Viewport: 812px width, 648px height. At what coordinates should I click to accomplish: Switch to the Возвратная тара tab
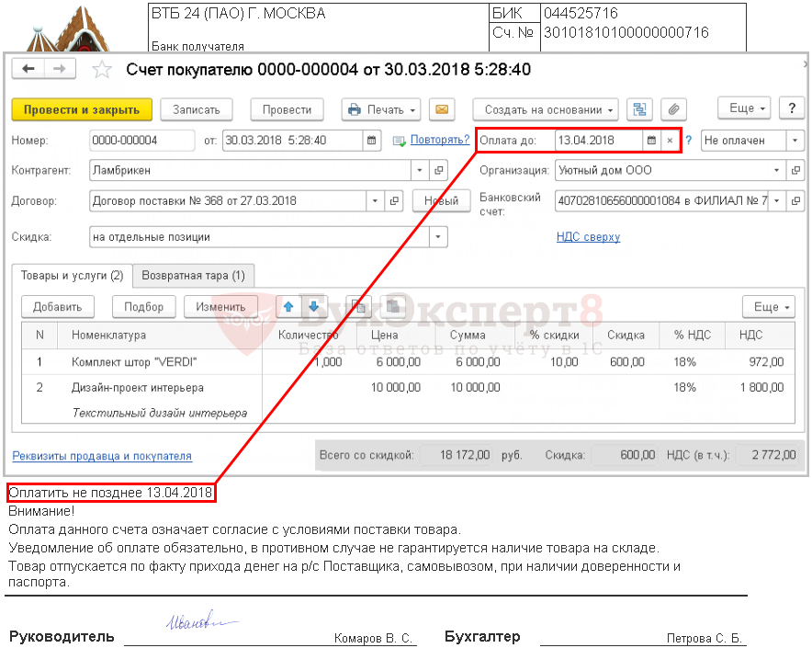pos(193,275)
